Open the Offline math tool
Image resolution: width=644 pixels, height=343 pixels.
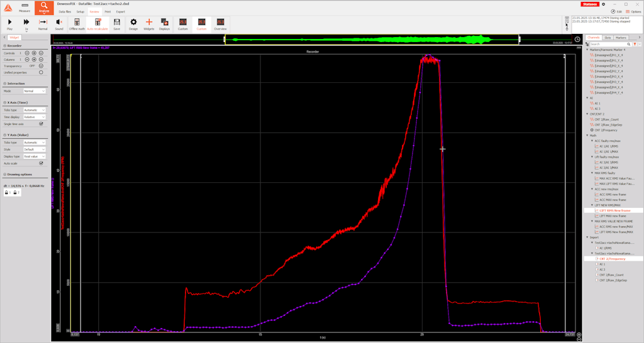pyautogui.click(x=77, y=24)
